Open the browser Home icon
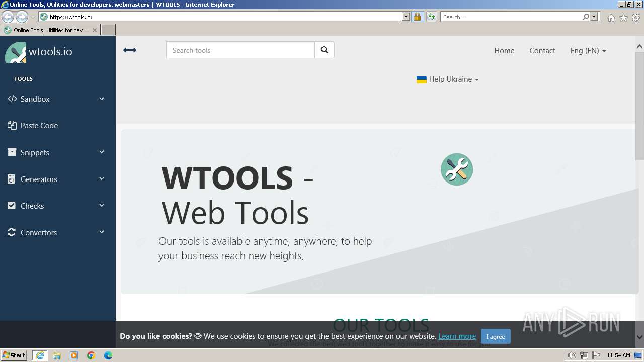 point(611,18)
